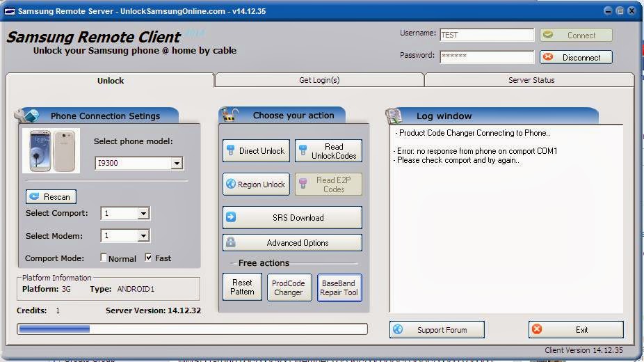Start Direct Unlock action
Viewport: 644px width, 362px height.
[257, 151]
